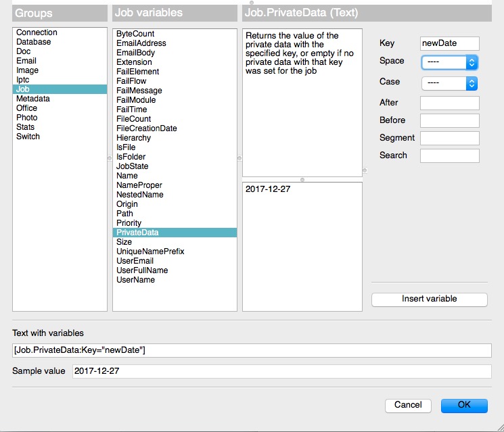Select the UserEmail variable
Image resolution: width=504 pixels, height=432 pixels.
click(x=175, y=261)
